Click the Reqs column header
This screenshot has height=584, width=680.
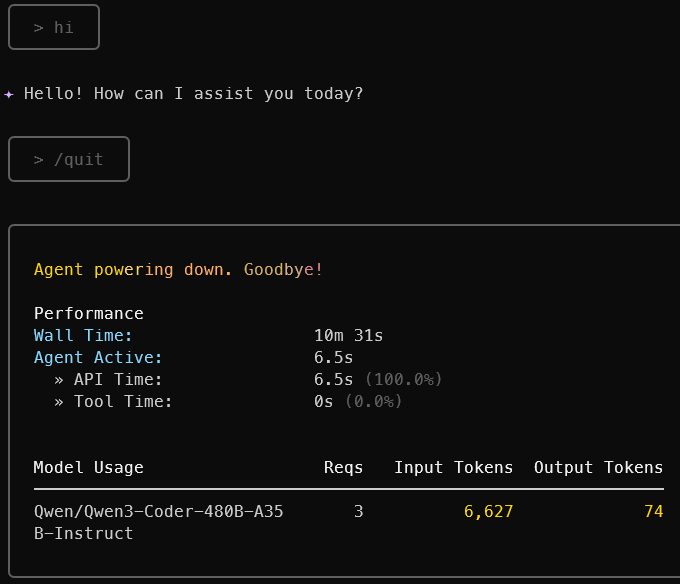click(343, 468)
